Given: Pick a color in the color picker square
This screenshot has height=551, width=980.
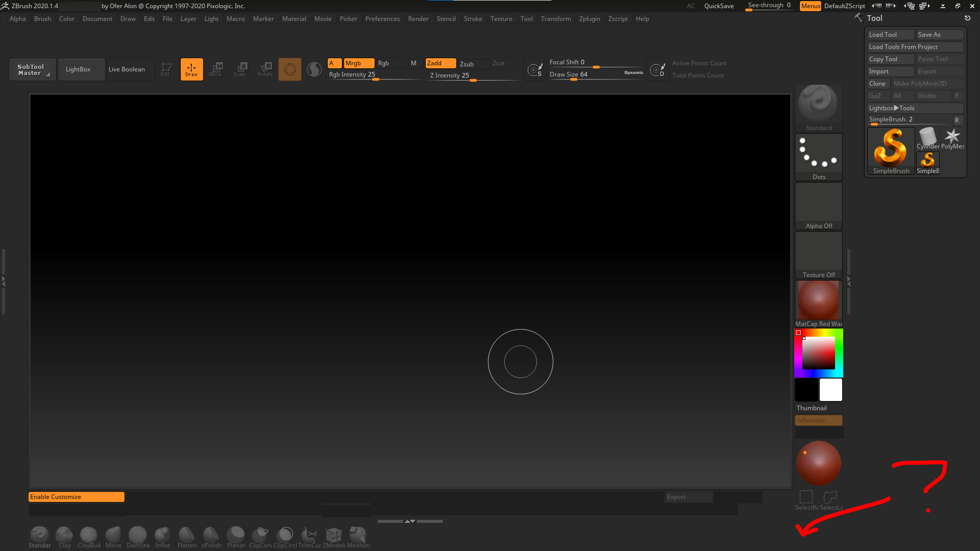Looking at the screenshot, I should coord(818,353).
